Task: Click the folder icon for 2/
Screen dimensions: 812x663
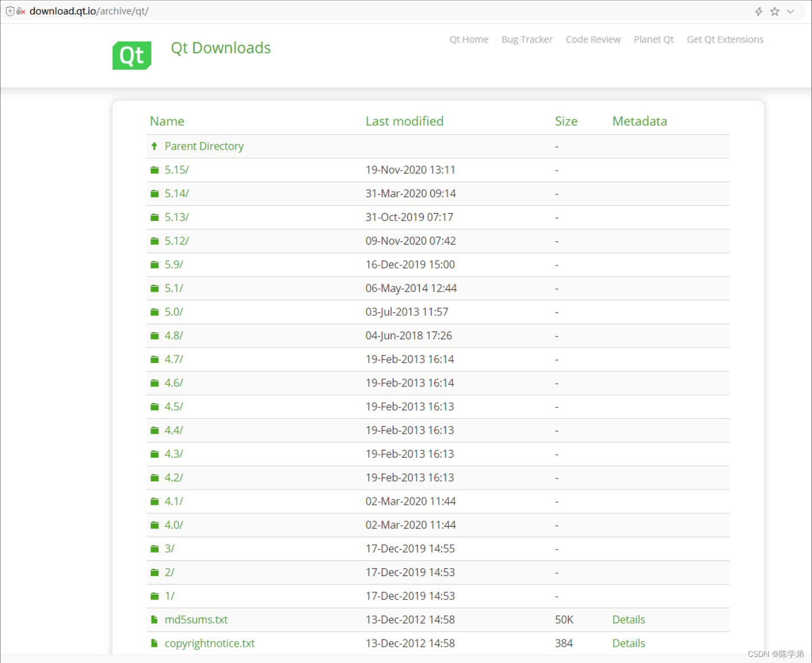Action: pos(155,573)
